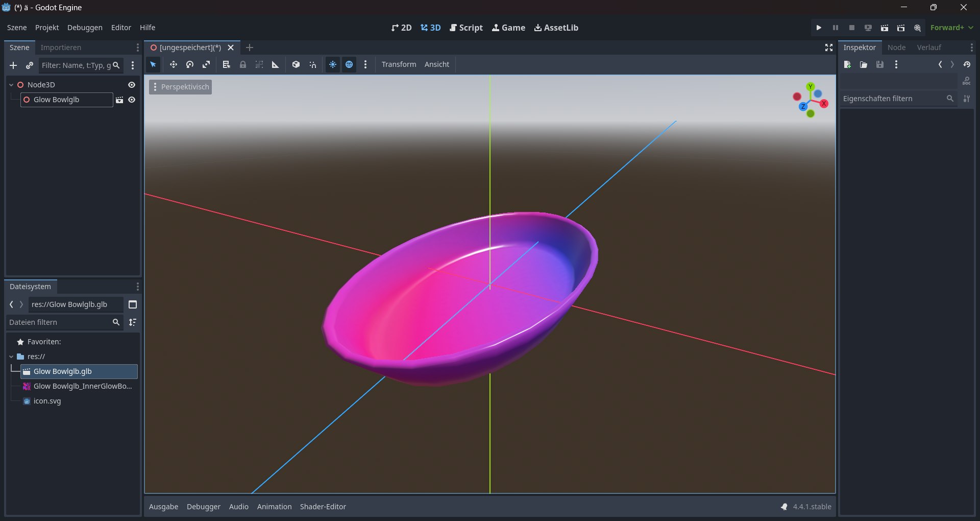This screenshot has width=980, height=521.
Task: Open the AssetLib workspace
Action: coord(556,28)
